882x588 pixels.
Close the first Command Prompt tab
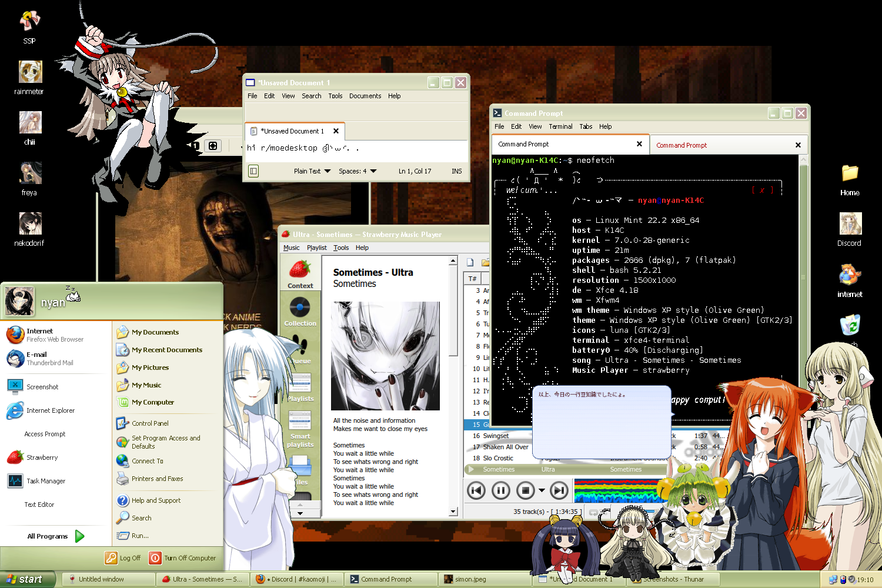[639, 144]
